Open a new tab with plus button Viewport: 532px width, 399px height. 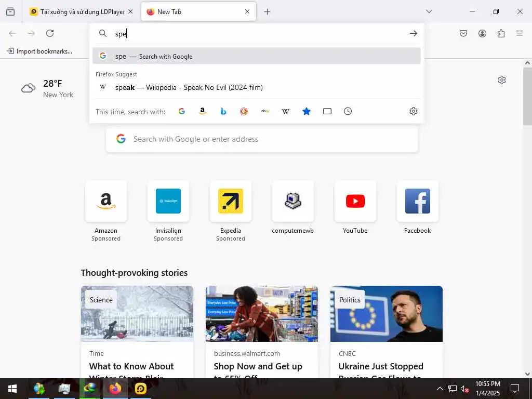268,12
